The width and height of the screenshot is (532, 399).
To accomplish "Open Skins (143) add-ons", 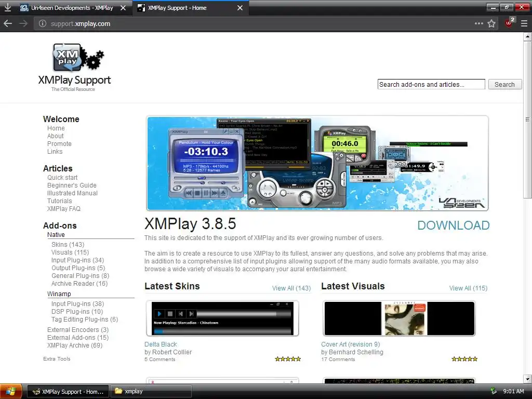I will (68, 245).
